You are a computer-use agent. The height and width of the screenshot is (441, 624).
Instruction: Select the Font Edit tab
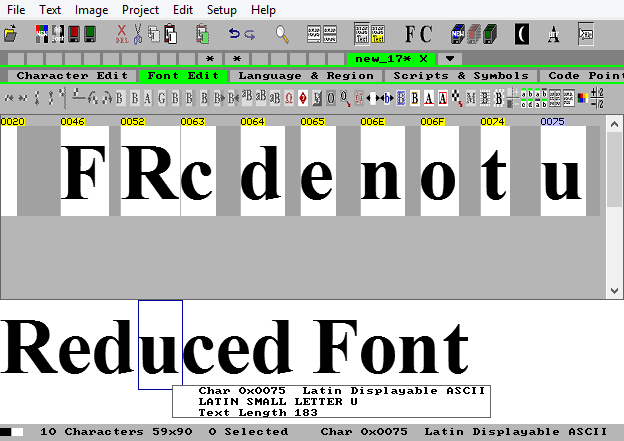(x=183, y=76)
